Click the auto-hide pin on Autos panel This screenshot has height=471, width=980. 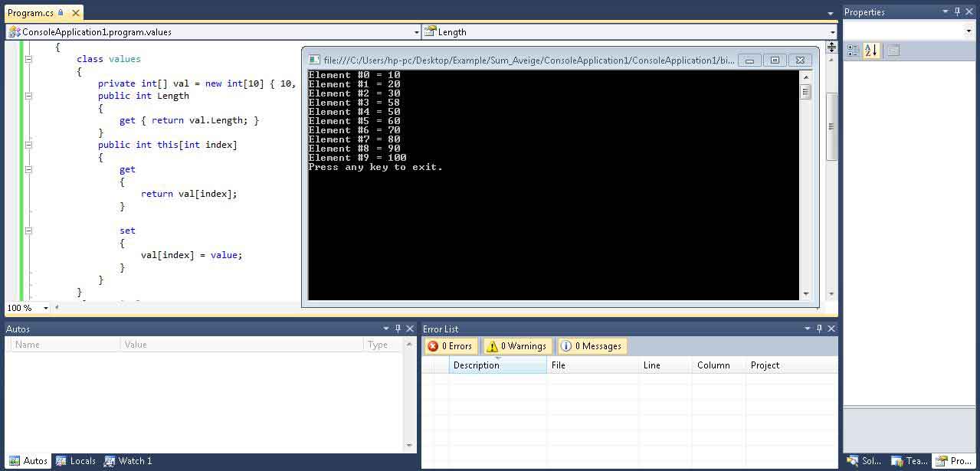(398, 329)
